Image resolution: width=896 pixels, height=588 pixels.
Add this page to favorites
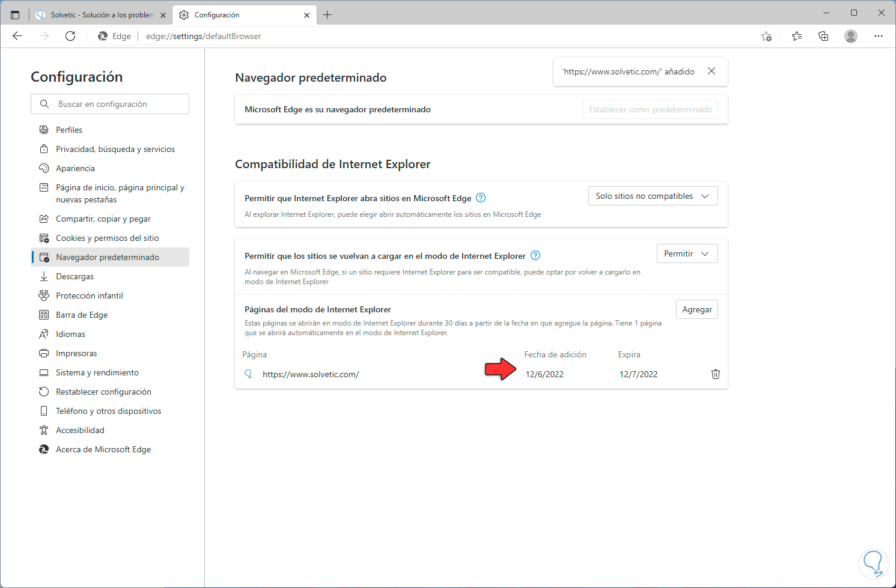point(766,36)
